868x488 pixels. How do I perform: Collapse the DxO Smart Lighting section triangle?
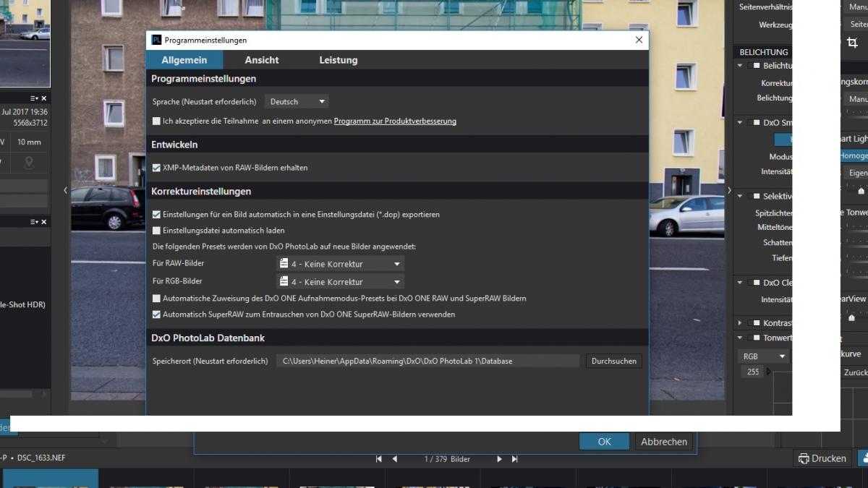pyautogui.click(x=740, y=123)
